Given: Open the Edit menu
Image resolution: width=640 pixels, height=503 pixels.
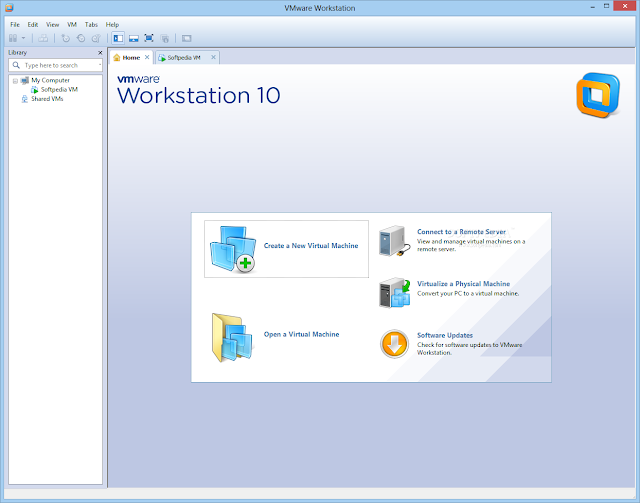Looking at the screenshot, I should (x=33, y=24).
